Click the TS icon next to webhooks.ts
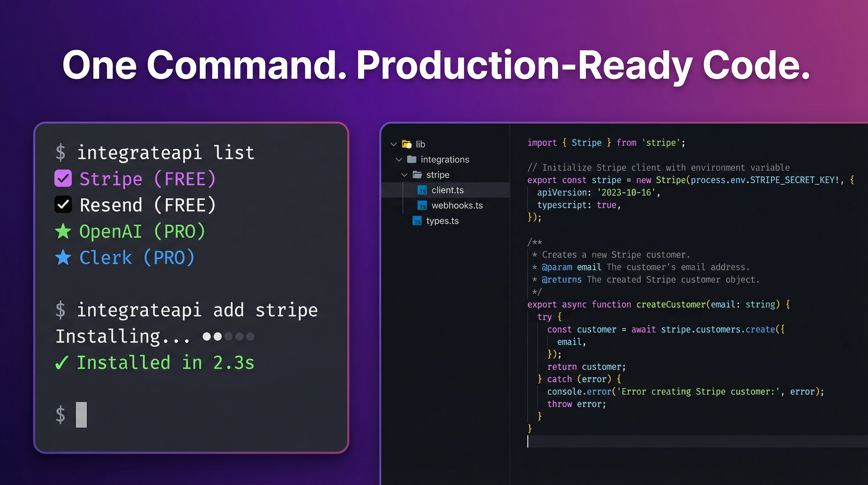 (422, 206)
